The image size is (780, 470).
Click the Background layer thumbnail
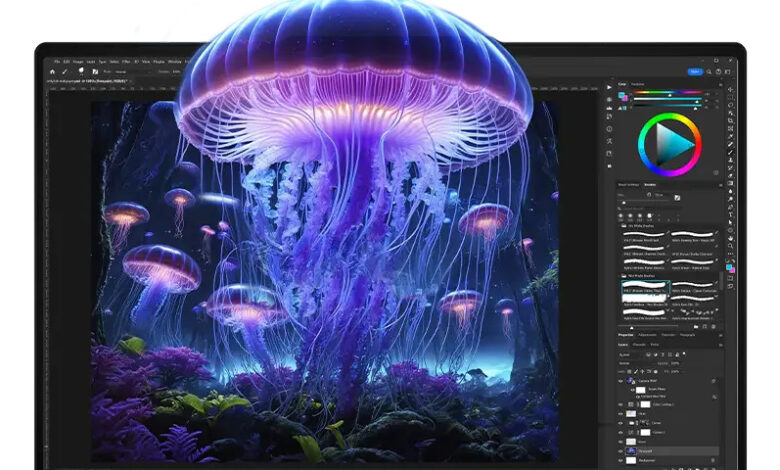coord(631,461)
